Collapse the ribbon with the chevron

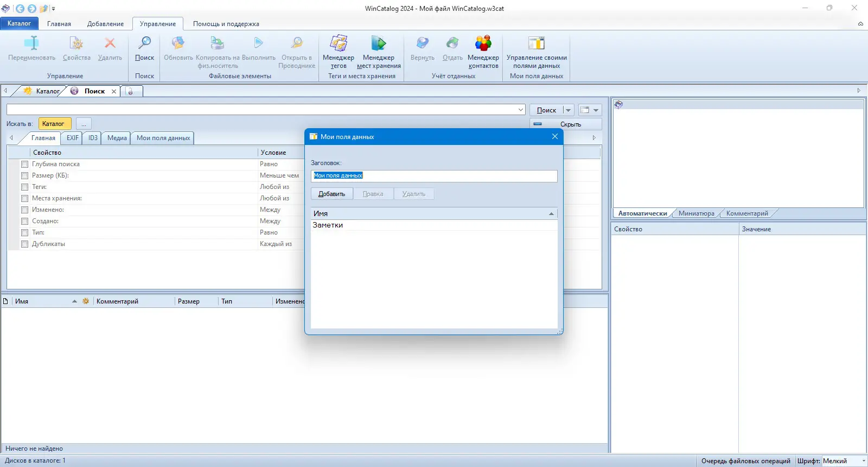(x=860, y=24)
